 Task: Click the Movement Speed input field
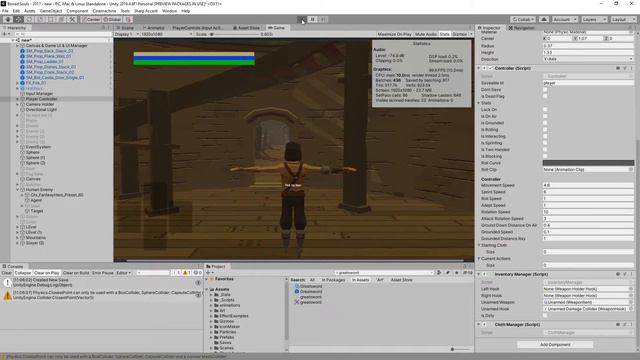[588, 185]
